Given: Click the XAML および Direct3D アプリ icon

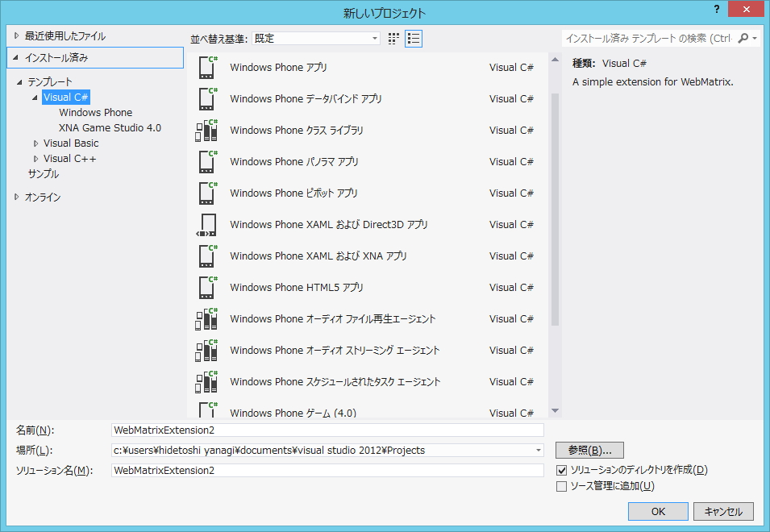Looking at the screenshot, I should [x=206, y=224].
